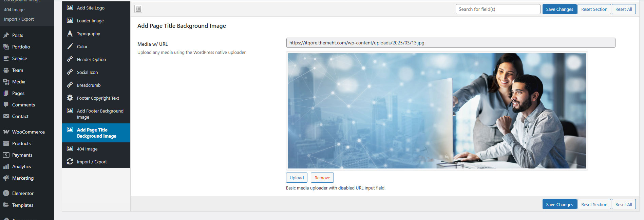
Task: Click the Posts pin icon
Action: point(6,35)
